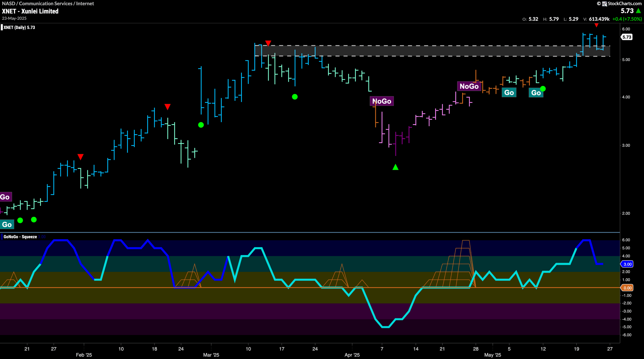The height and width of the screenshot is (359, 644).
Task: Click the 6.00 label on the price axis
Action: 626,29
